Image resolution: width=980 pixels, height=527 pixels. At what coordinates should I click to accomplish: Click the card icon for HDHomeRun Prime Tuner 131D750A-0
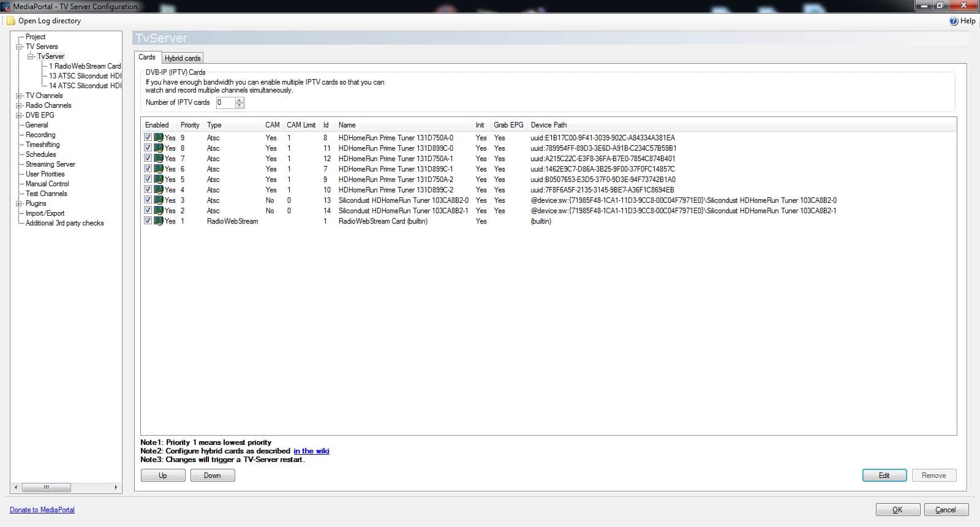(159, 138)
